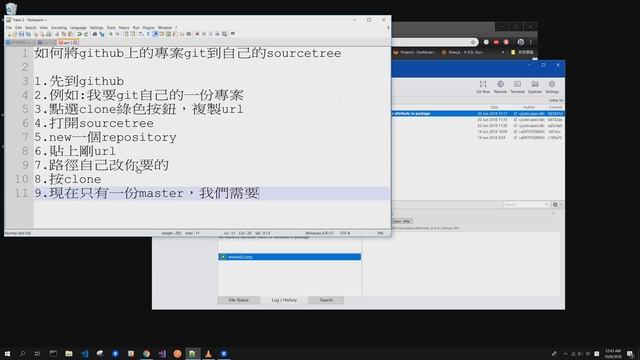Switch to Notepad++ on the taskbar
The height and width of the screenshot is (360, 640).
click(x=192, y=353)
